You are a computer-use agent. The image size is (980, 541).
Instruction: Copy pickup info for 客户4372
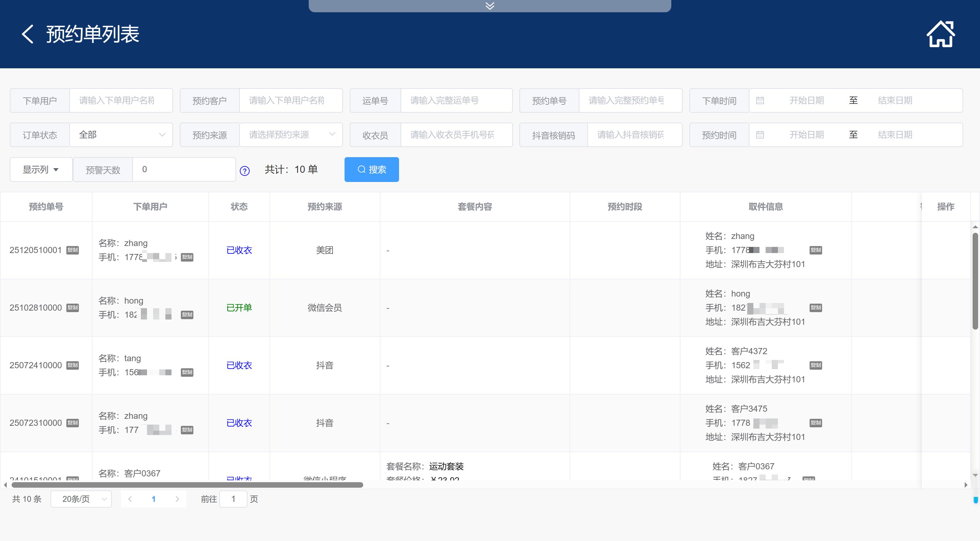816,365
